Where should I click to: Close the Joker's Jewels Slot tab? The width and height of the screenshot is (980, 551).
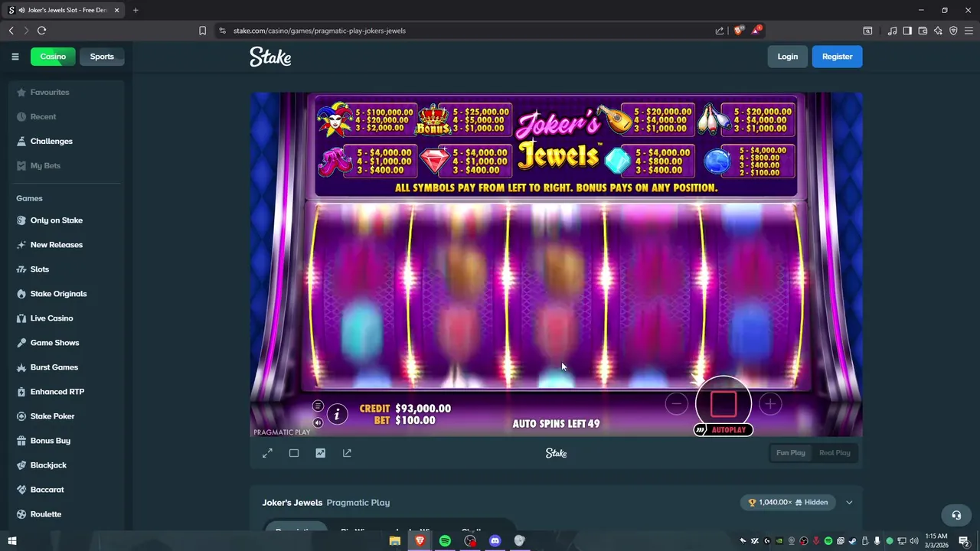click(116, 10)
